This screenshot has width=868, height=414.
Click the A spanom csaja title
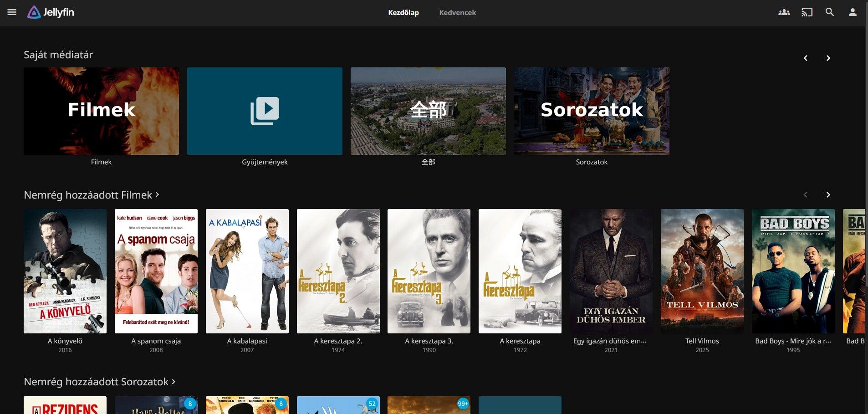(156, 341)
